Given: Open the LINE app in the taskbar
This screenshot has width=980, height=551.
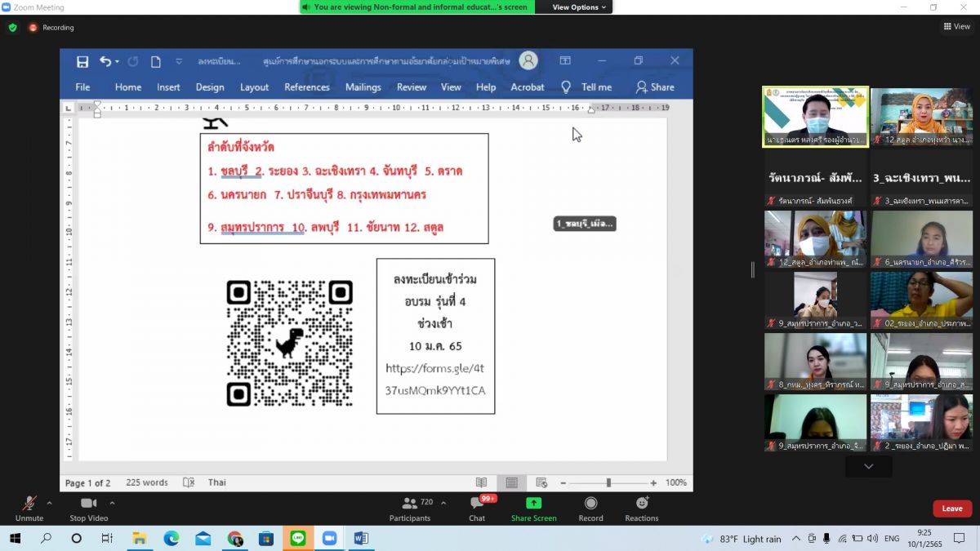Looking at the screenshot, I should click(x=297, y=539).
